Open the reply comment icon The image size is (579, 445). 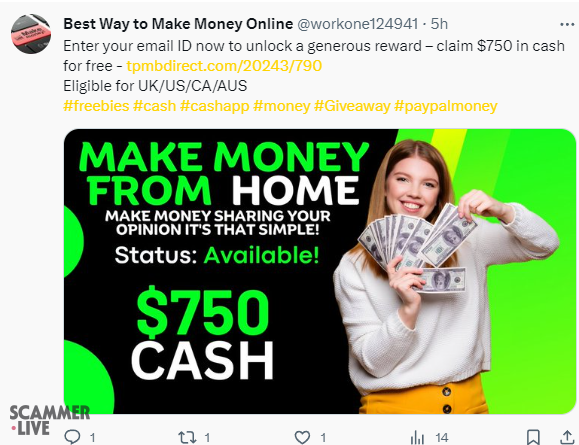[72, 437]
